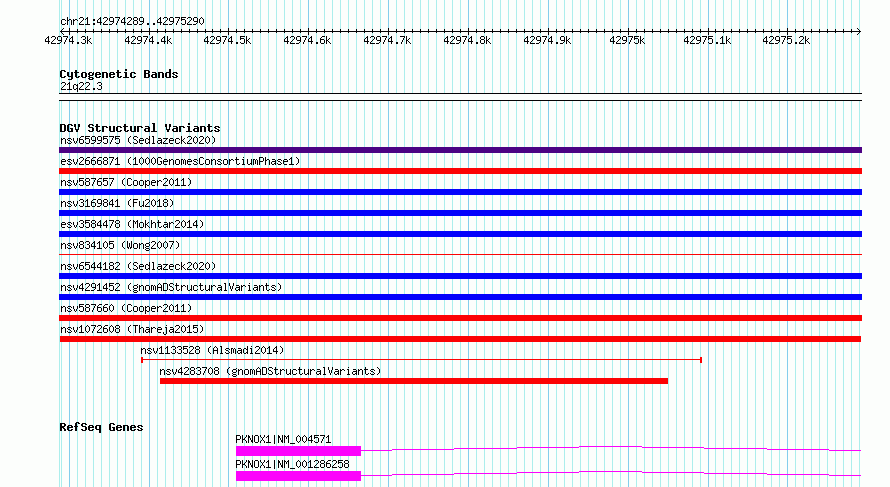The width and height of the screenshot is (890, 487).
Task: Click the chr21:42974289..42975290 region label
Action: tap(132, 21)
